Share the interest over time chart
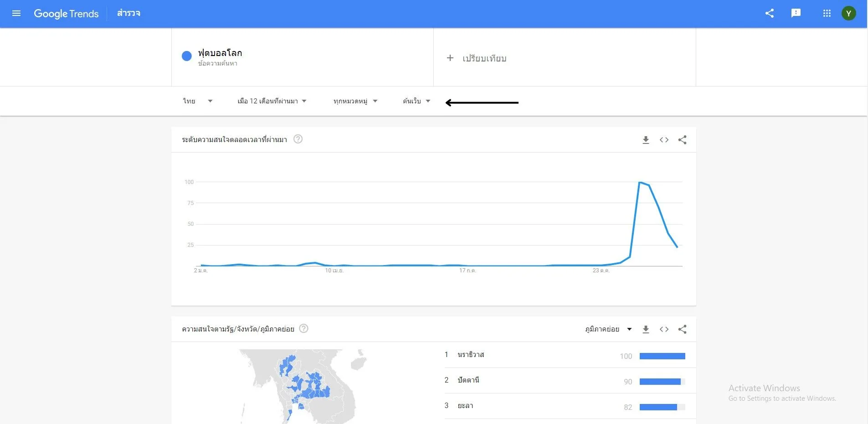 (682, 140)
